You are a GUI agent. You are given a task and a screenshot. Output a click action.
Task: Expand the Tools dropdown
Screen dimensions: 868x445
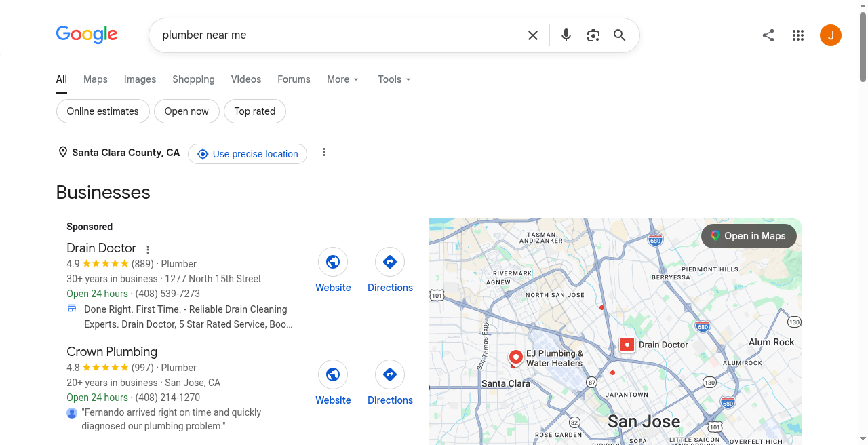click(395, 79)
